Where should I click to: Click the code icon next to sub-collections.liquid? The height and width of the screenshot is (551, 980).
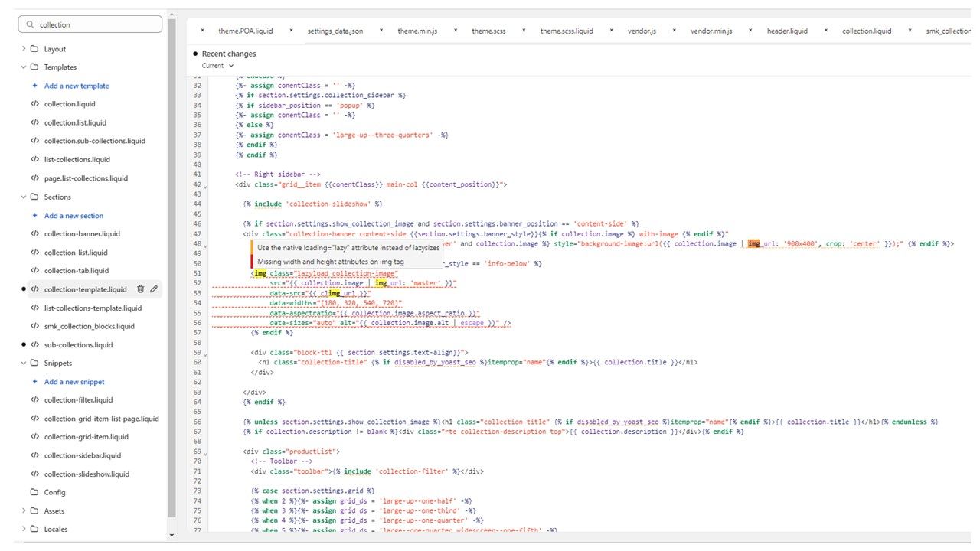[x=34, y=345]
